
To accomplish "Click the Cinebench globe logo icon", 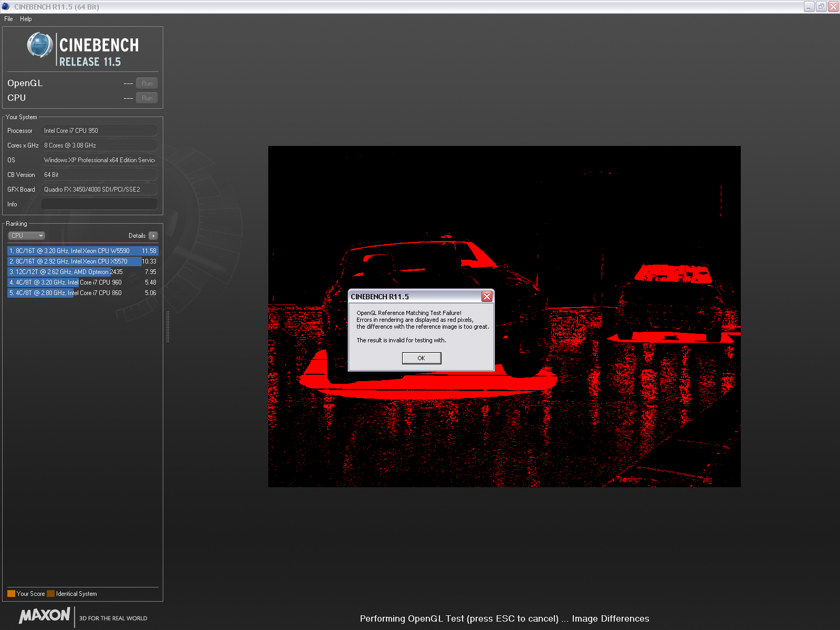I will point(39,45).
